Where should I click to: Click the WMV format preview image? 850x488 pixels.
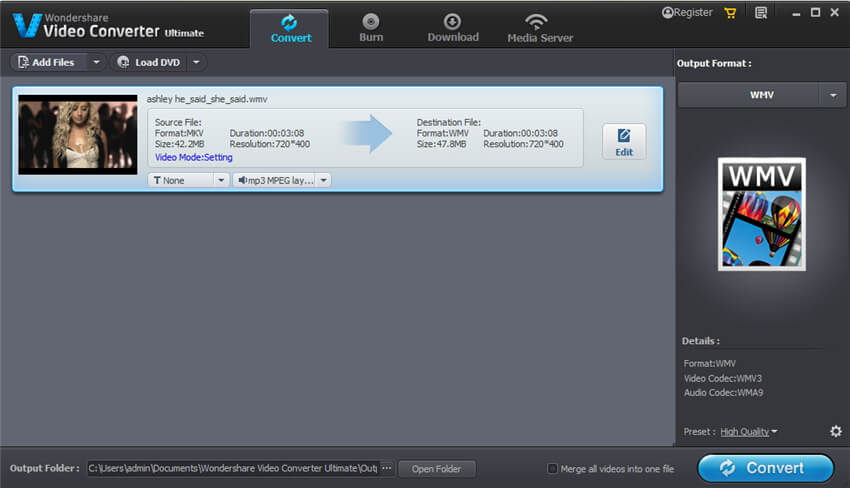click(x=762, y=214)
